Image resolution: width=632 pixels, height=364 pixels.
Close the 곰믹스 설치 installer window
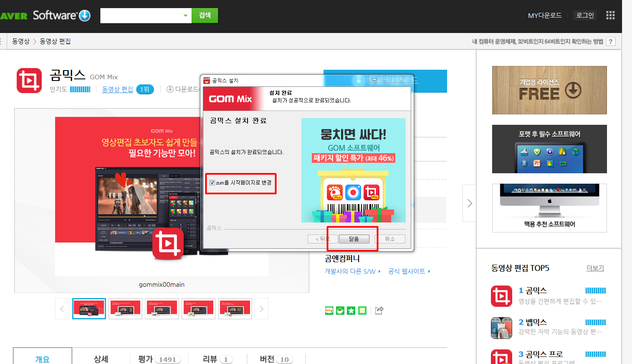[401, 79]
